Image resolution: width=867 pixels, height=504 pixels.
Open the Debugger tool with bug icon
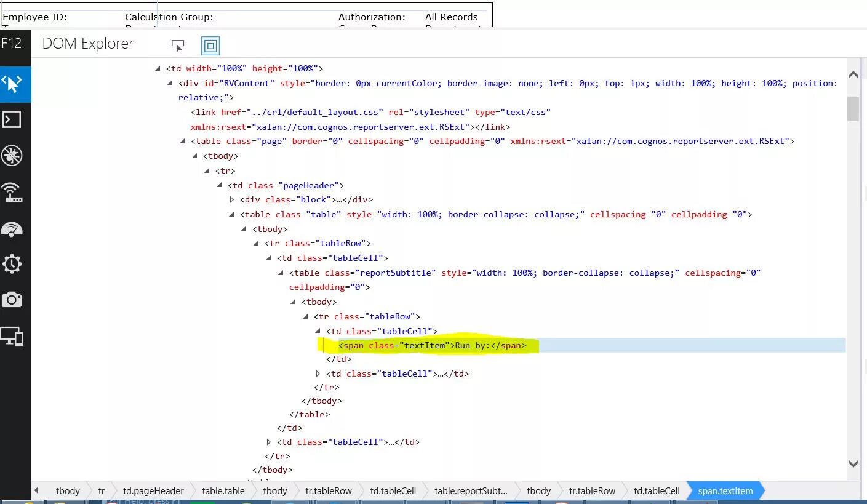[x=12, y=156]
